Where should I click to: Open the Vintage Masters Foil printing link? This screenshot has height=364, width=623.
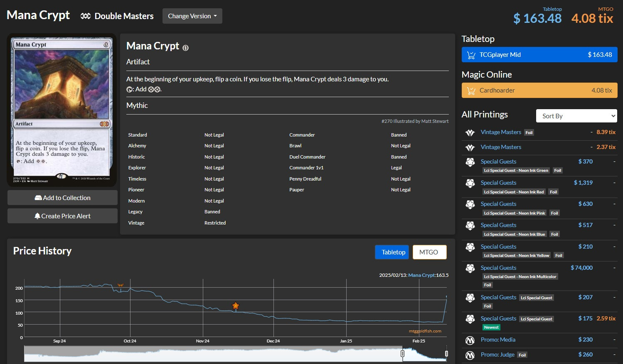[501, 132]
